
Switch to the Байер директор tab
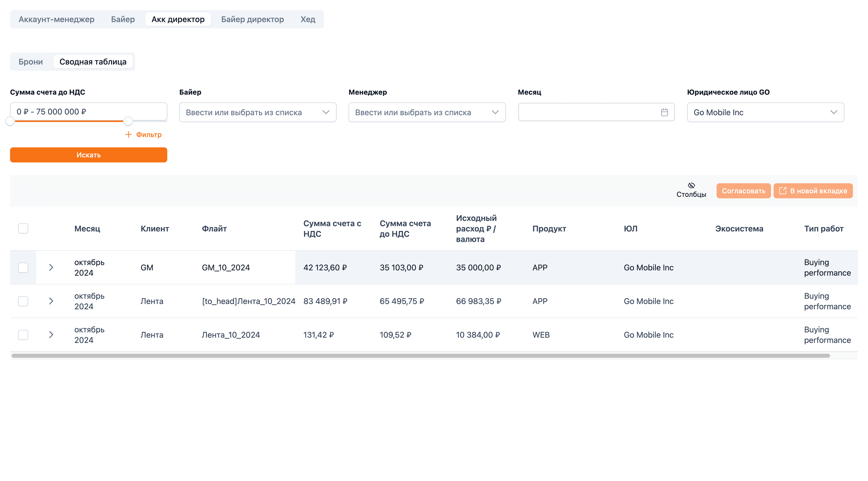252,19
